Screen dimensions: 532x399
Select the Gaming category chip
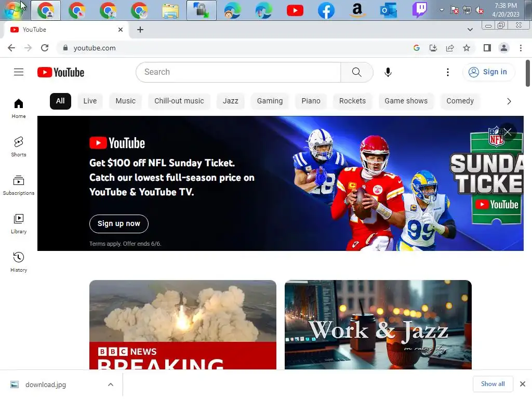[x=270, y=101]
